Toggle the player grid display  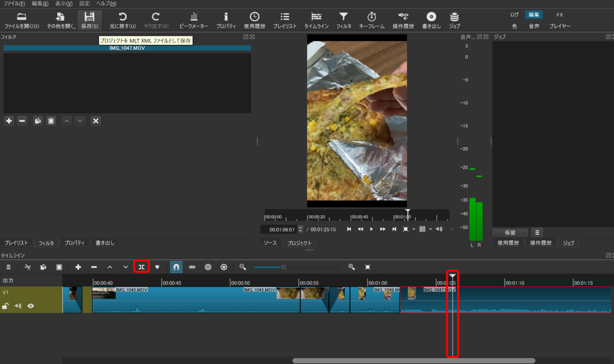point(422,229)
